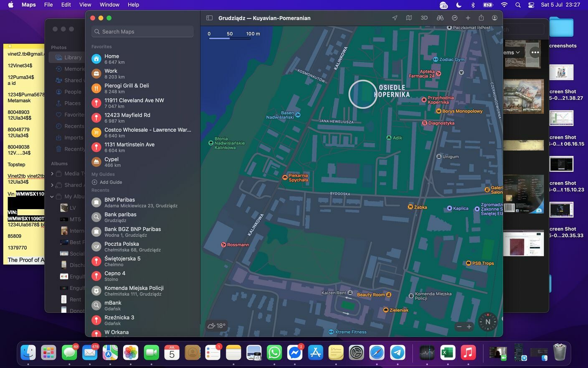The height and width of the screenshot is (368, 588).
Task: Open Look Around binoculars view
Action: point(440,18)
